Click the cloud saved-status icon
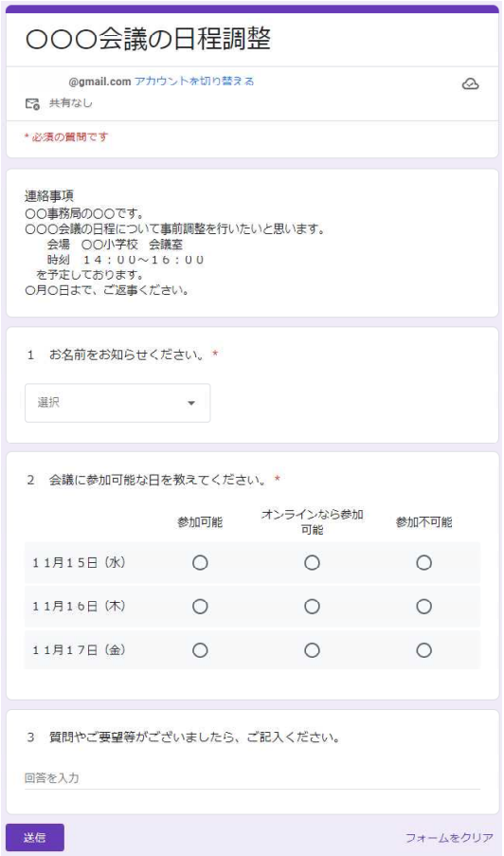The height and width of the screenshot is (856, 504). (470, 84)
